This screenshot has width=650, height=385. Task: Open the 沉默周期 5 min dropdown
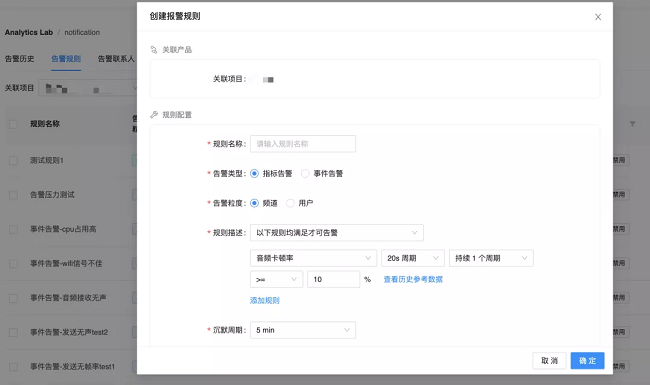(x=303, y=330)
